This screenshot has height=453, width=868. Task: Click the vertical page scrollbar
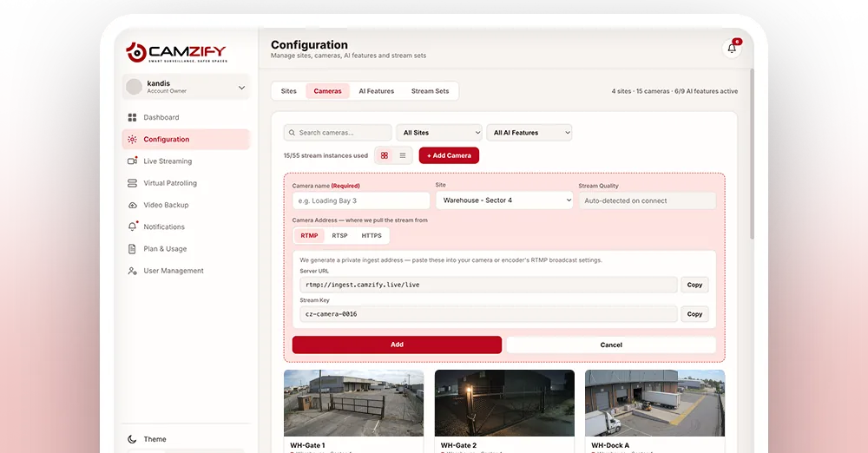click(x=752, y=154)
